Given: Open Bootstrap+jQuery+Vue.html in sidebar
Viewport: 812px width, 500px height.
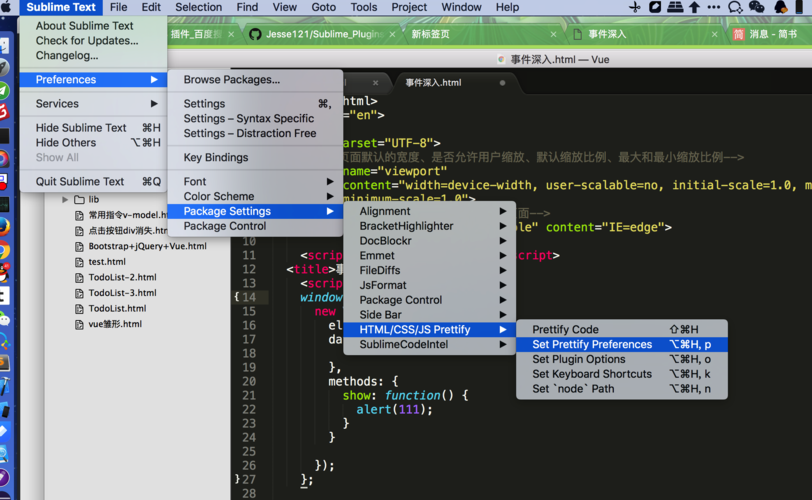Looking at the screenshot, I should pyautogui.click(x=147, y=246).
